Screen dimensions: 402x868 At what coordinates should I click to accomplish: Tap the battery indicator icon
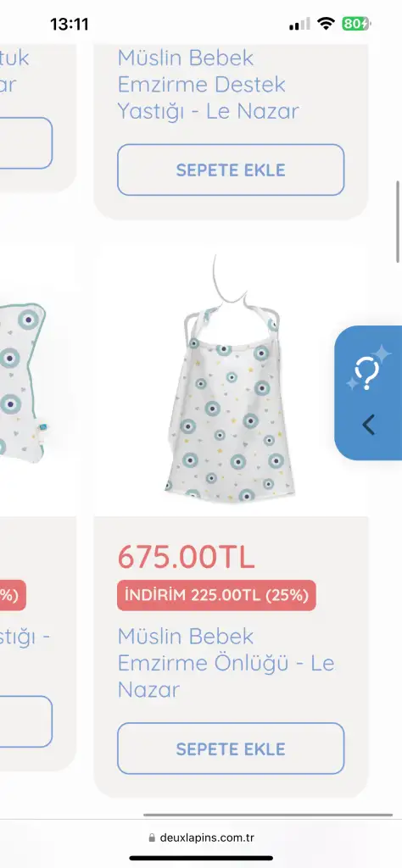pyautogui.click(x=356, y=24)
